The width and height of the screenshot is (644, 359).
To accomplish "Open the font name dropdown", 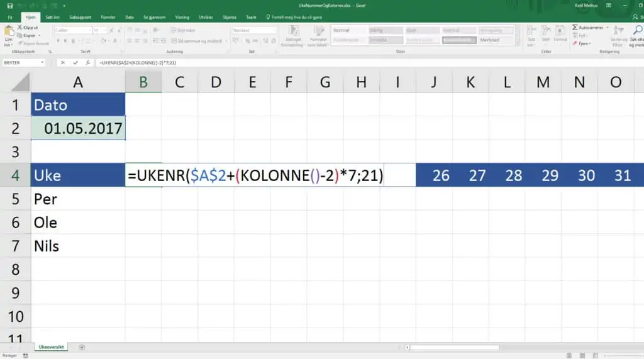I will click(x=89, y=30).
